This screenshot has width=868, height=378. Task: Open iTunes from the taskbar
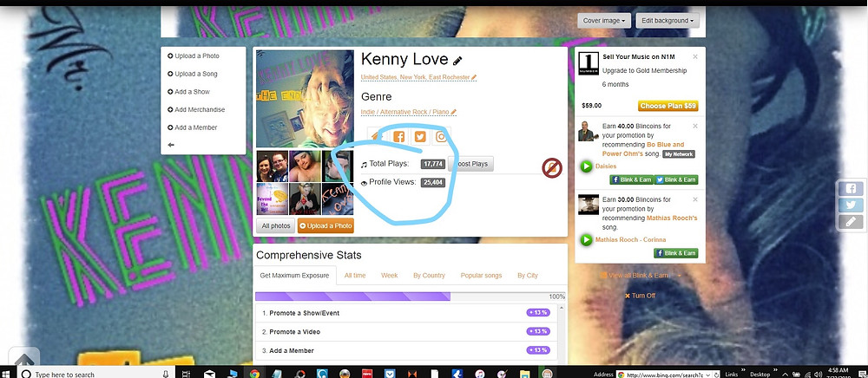(x=479, y=374)
